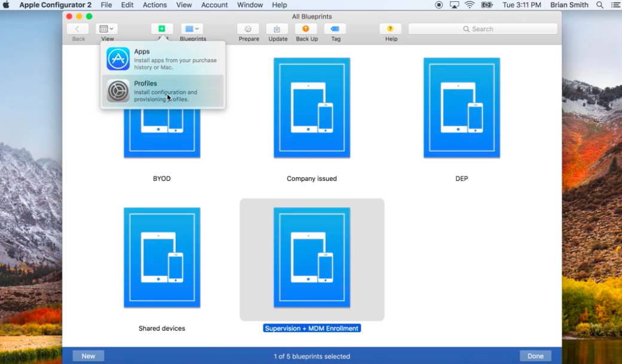Select the BYOD blueprint thumbnail

pos(162,133)
